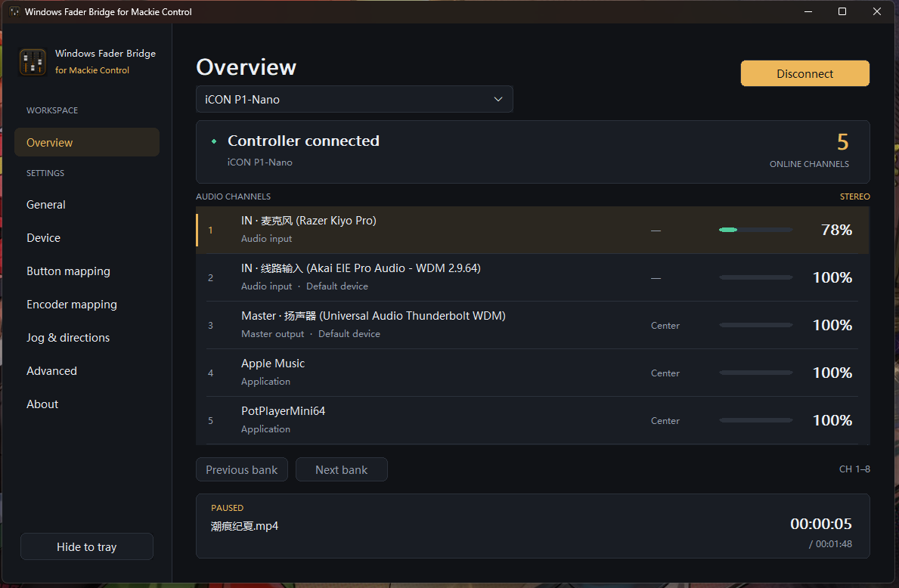Click the CH 1–8 bank indicator
The height and width of the screenshot is (588, 899).
(854, 469)
